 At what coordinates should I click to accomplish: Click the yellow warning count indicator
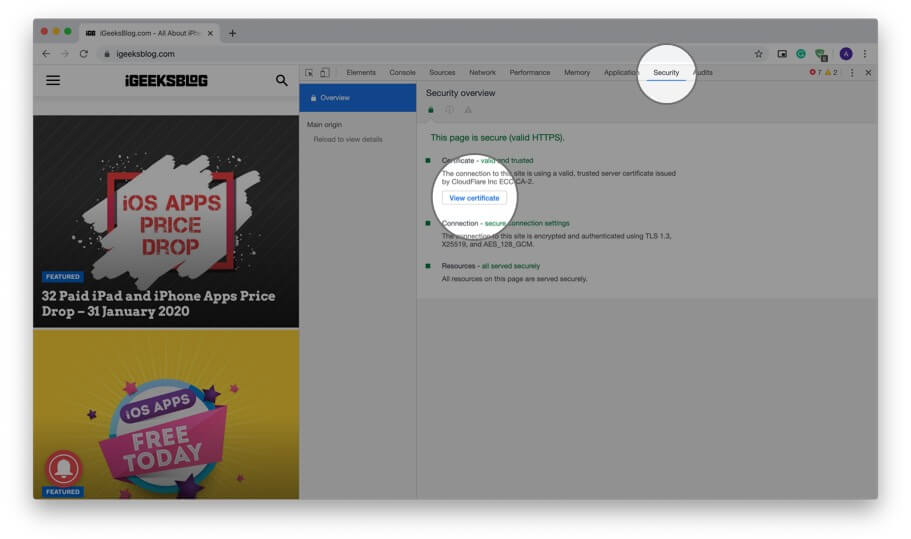[x=831, y=73]
